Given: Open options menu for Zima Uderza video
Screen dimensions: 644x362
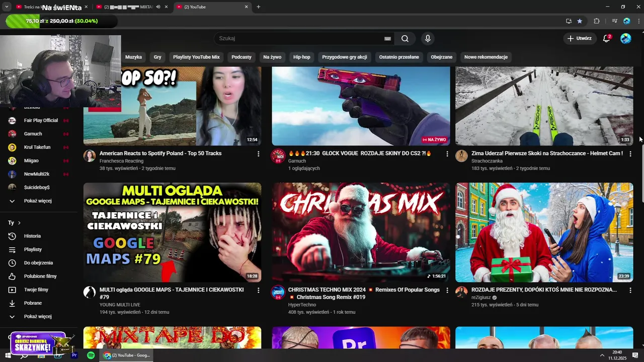Looking at the screenshot, I should pos(630,154).
